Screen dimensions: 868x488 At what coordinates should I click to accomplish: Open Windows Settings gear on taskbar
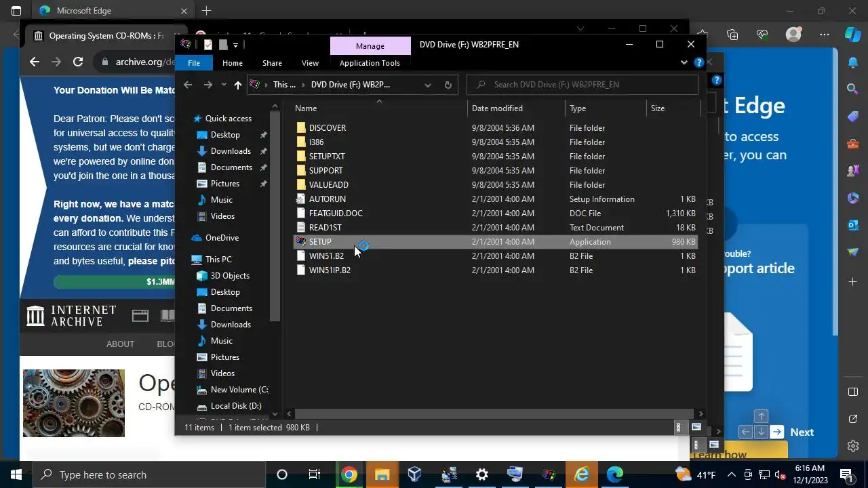pyautogui.click(x=481, y=474)
